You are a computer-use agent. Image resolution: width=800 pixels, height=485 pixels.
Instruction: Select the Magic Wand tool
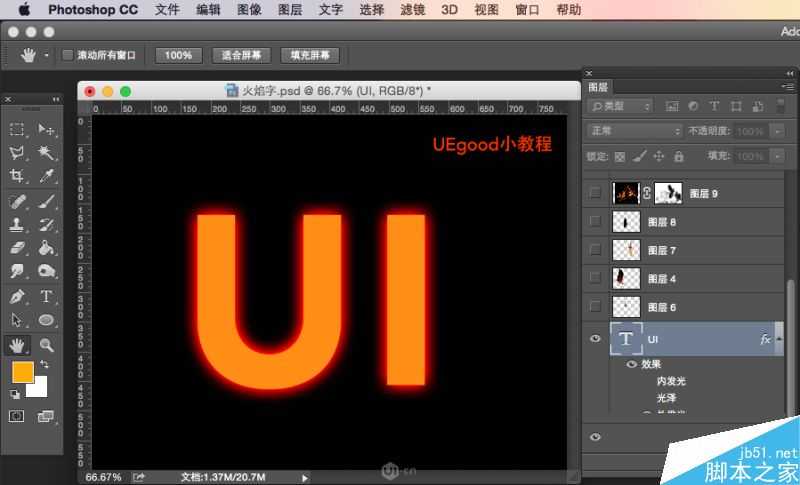pos(46,152)
